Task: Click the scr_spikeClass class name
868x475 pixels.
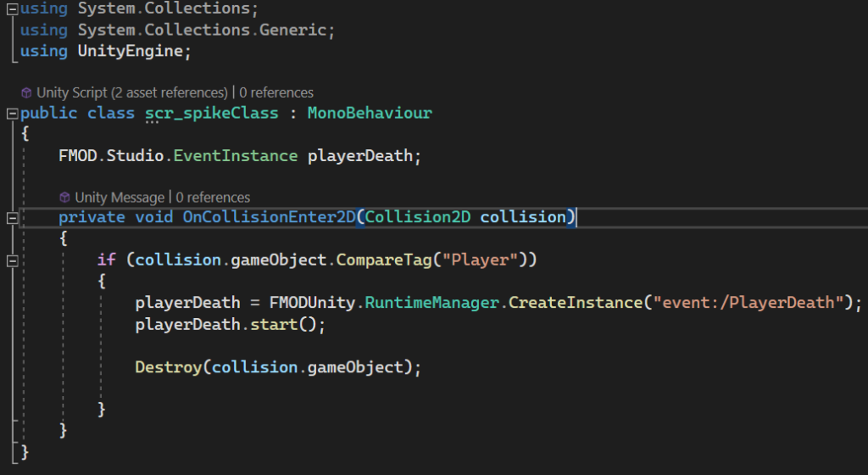Action: (212, 113)
